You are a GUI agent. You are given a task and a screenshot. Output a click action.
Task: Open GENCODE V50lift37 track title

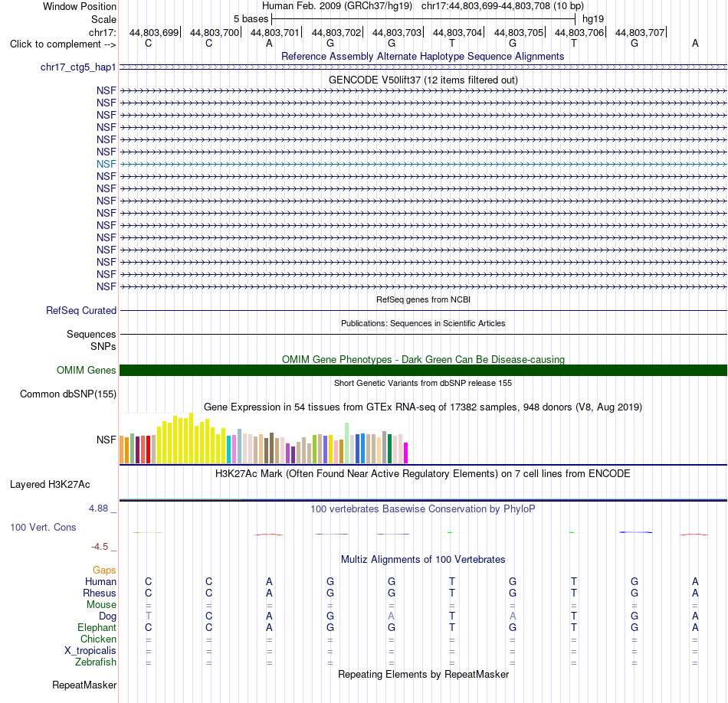424,80
